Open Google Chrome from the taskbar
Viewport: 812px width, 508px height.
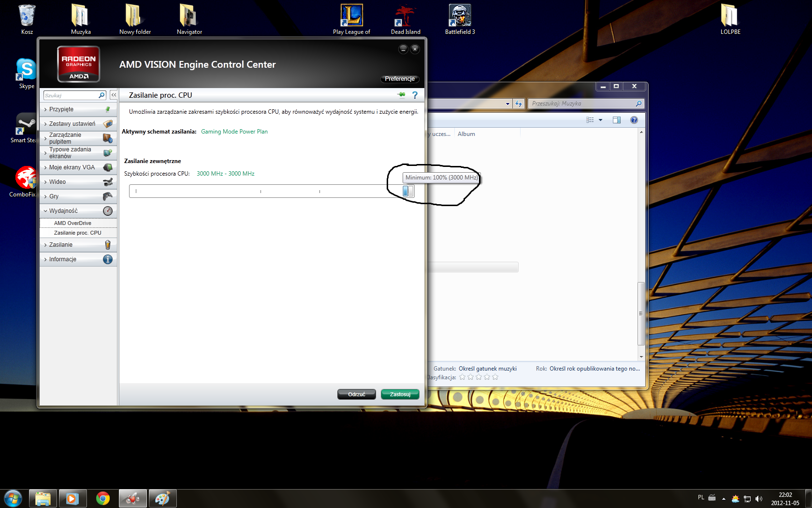pyautogui.click(x=102, y=498)
